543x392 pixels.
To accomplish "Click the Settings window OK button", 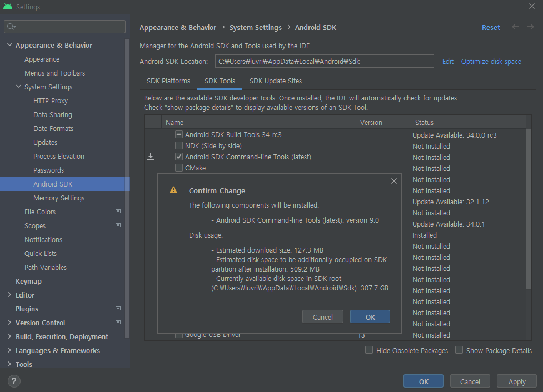I will [x=424, y=381].
